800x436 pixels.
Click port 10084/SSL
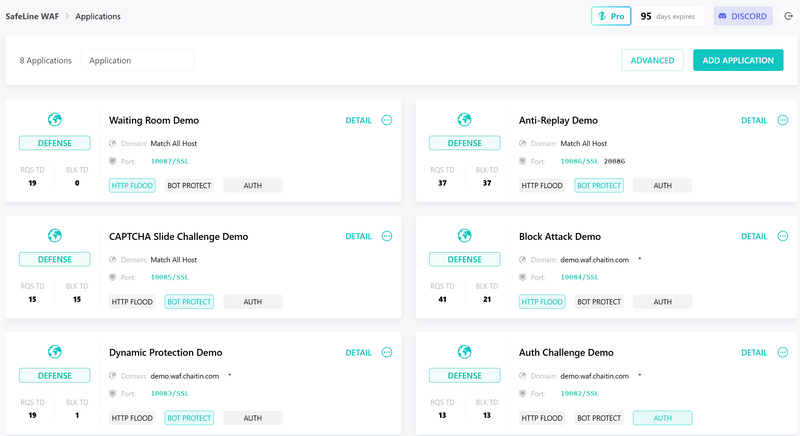click(579, 277)
